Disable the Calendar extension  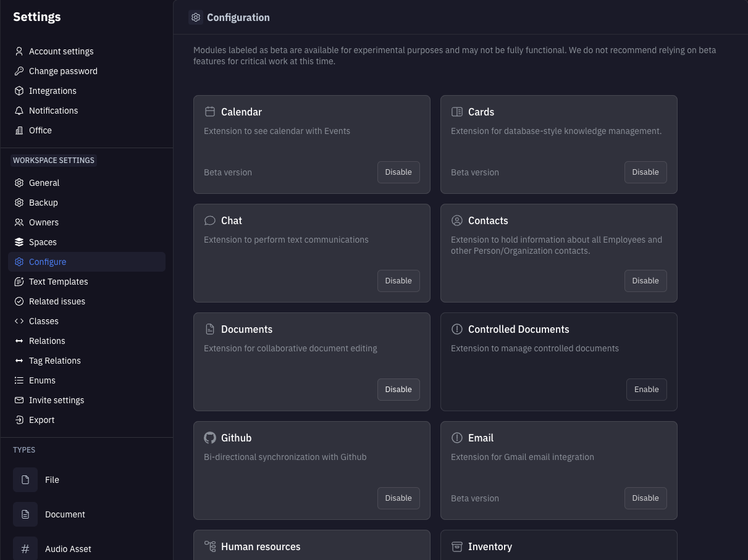[398, 172]
